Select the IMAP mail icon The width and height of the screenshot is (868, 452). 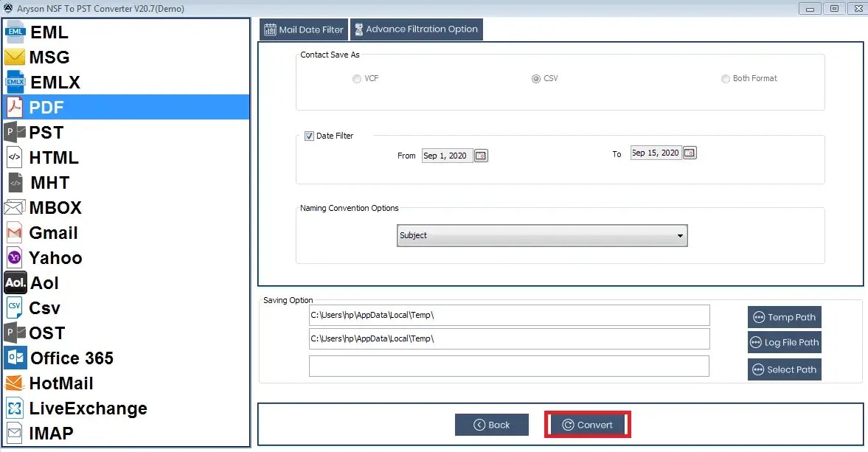point(15,433)
